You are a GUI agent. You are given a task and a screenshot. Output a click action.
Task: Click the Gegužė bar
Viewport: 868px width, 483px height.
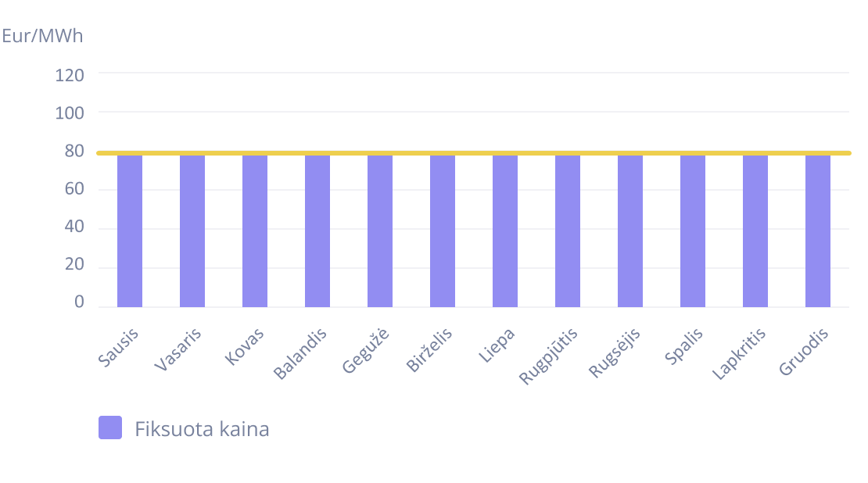[380, 231]
